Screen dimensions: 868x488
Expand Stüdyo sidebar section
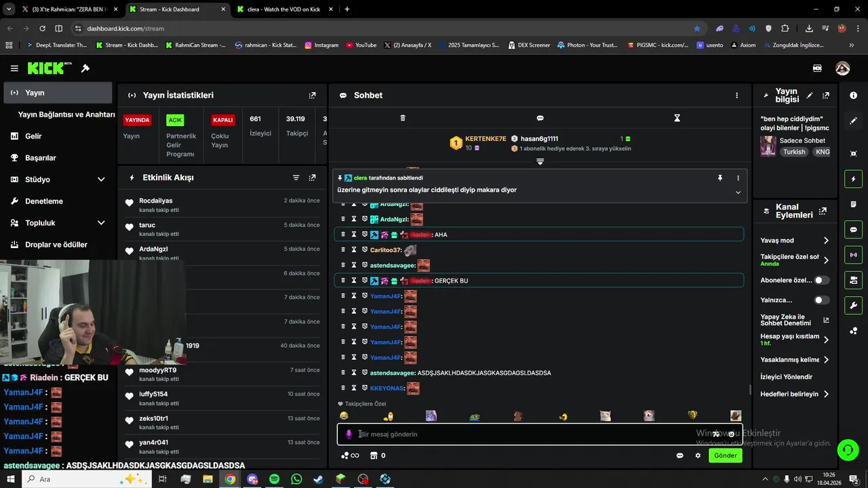click(101, 180)
